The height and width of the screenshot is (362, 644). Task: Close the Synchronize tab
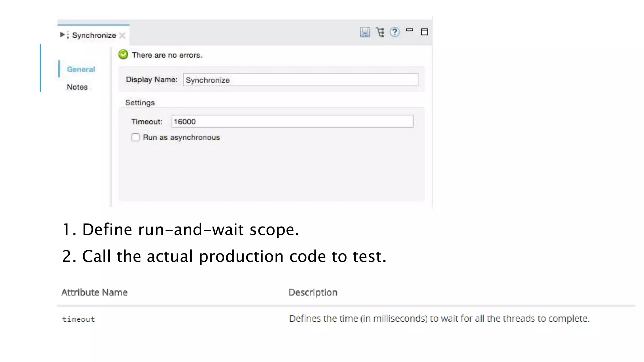point(122,36)
